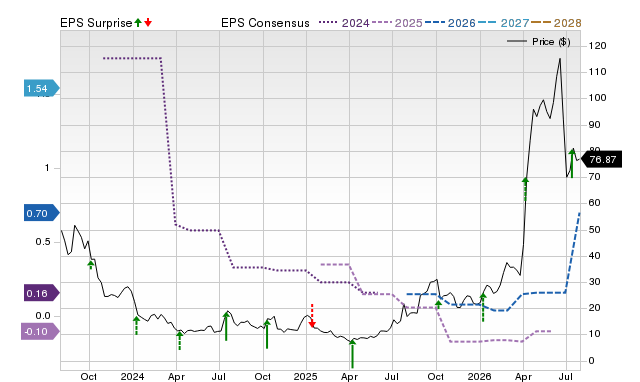Click the 90 label on the price axis
Viewport: 640px width, 382px height.
click(595, 124)
